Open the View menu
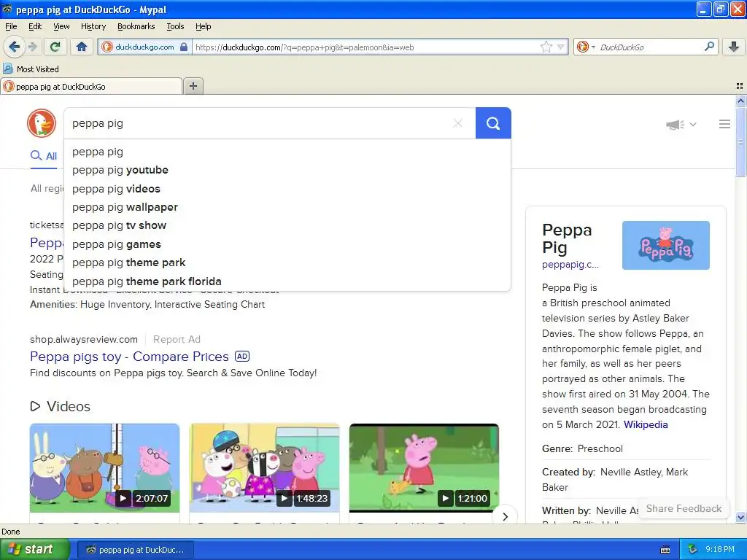747x560 pixels. [x=61, y=26]
